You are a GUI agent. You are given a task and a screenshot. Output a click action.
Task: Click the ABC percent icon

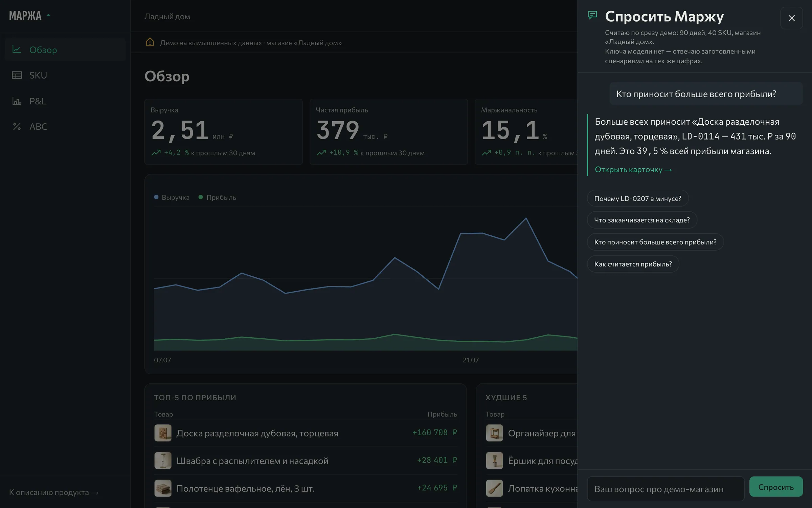(x=17, y=126)
